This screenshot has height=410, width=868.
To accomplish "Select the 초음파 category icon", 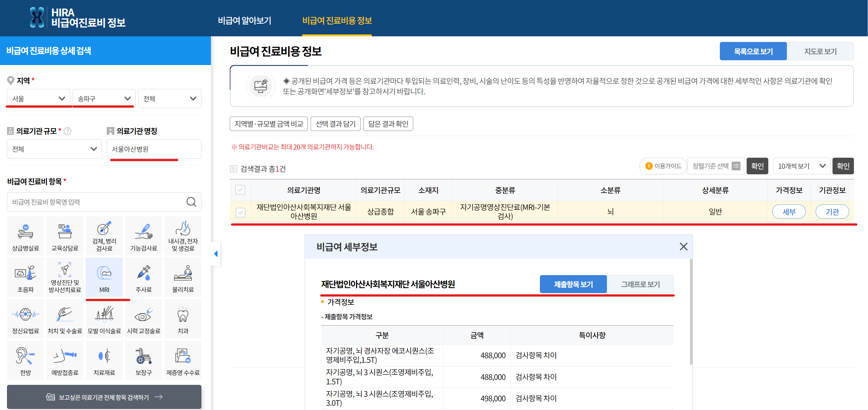I will tap(25, 277).
